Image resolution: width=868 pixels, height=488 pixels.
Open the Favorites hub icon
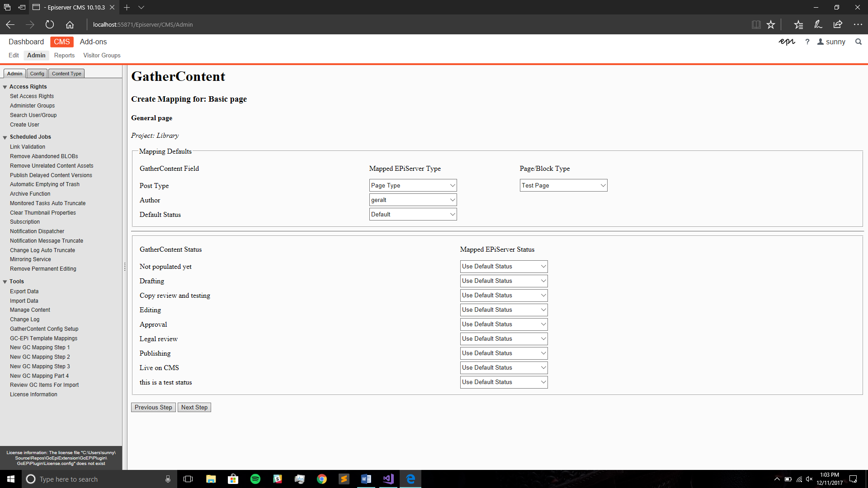pos(798,24)
